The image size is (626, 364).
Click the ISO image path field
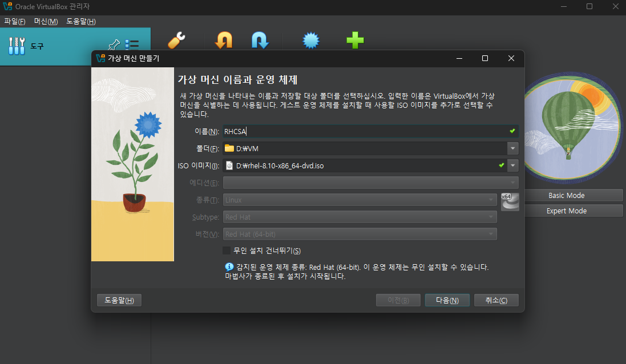coord(365,165)
